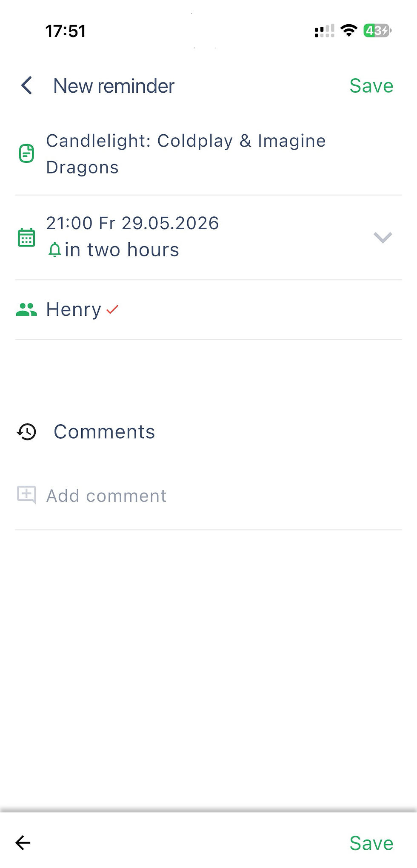Tap the bell notification icon
Viewport: 417px width, 868px height.
(54, 250)
